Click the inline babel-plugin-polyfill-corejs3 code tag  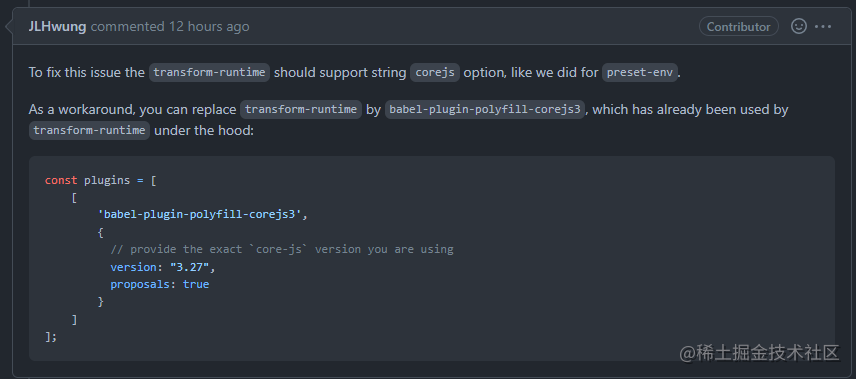pyautogui.click(x=485, y=109)
